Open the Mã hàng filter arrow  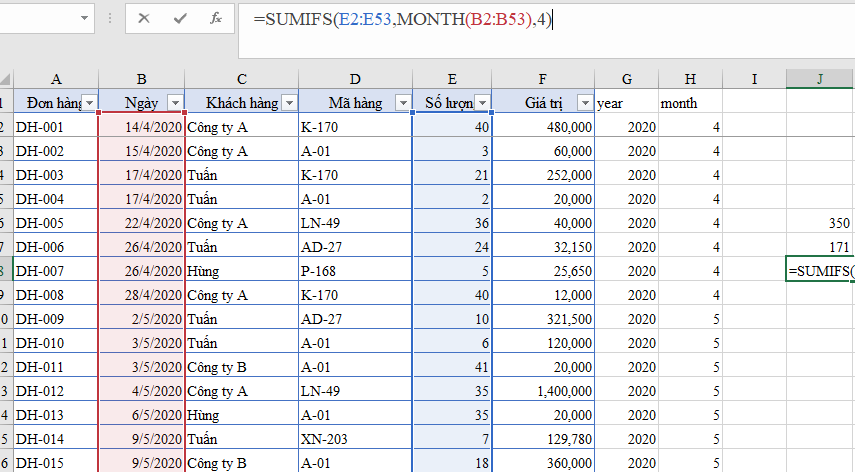pyautogui.click(x=402, y=103)
